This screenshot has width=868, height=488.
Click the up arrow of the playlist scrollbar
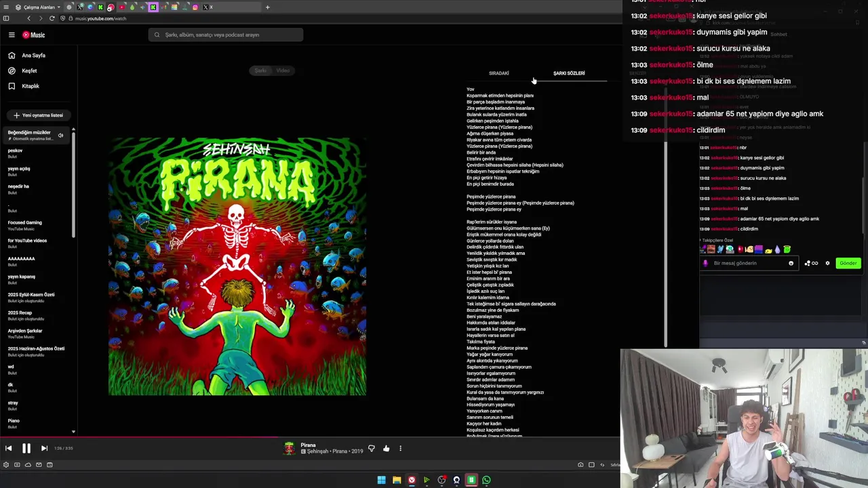click(x=73, y=129)
